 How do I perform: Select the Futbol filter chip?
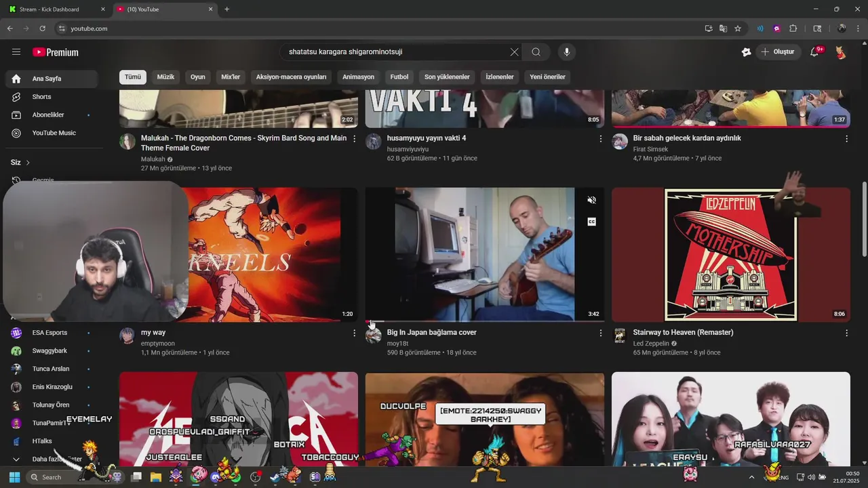(x=399, y=77)
